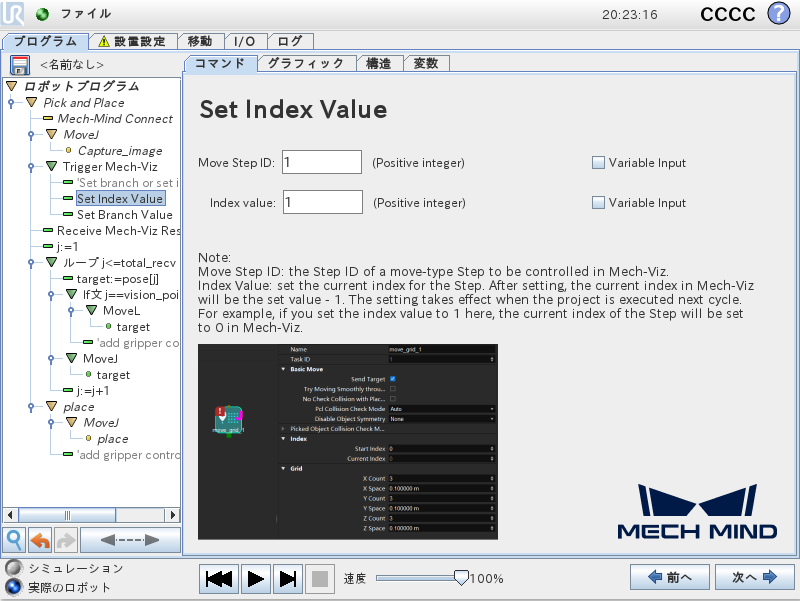
Task: Select the Set Branch Value node
Action: point(124,214)
